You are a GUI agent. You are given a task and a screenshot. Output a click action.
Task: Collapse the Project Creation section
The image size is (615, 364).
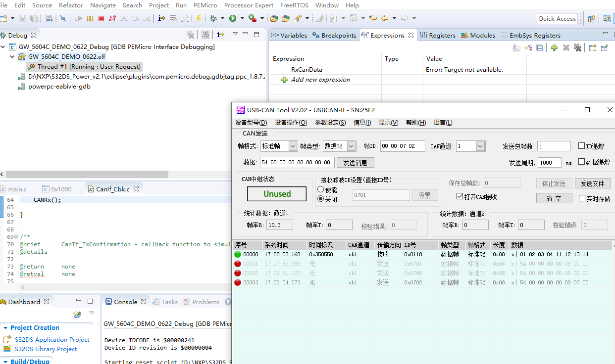(x=5, y=328)
